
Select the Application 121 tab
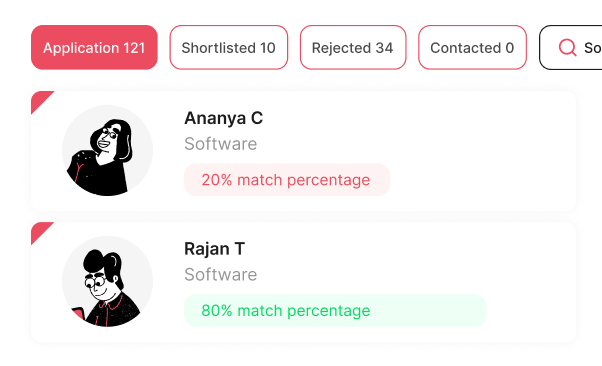click(x=94, y=47)
